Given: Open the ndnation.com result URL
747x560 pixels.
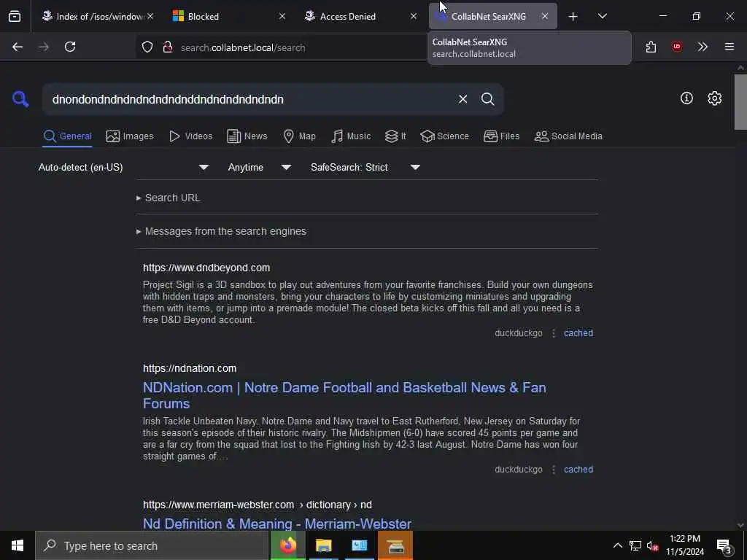Looking at the screenshot, I should pos(190,368).
